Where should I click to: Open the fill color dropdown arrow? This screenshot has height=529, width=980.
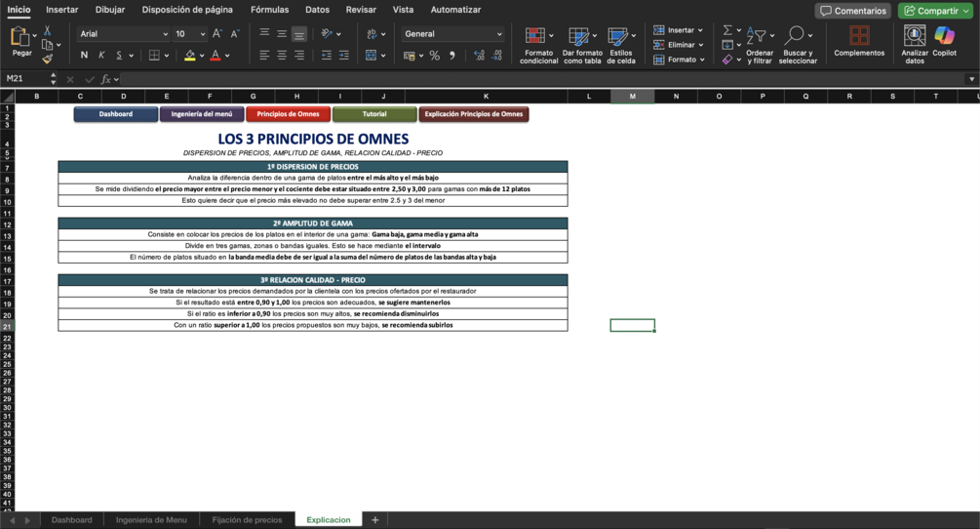202,56
